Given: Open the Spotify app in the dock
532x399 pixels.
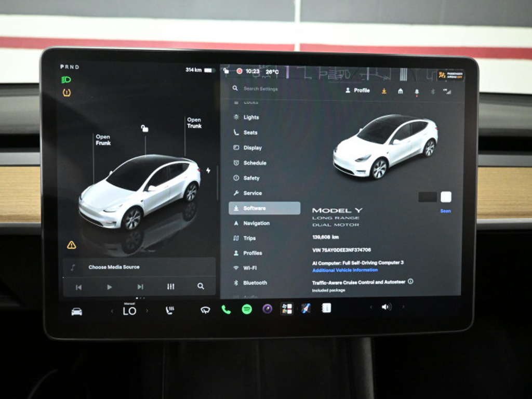Looking at the screenshot, I should click(x=247, y=309).
